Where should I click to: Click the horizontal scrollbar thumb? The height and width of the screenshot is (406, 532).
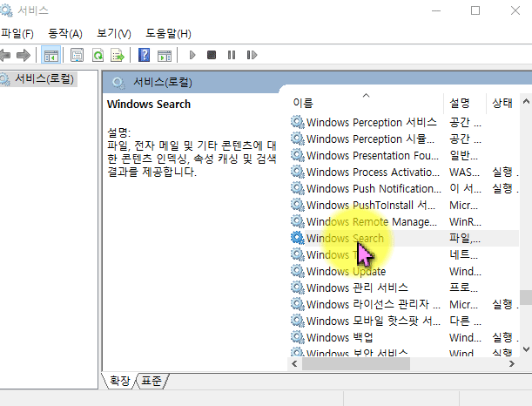click(356, 364)
